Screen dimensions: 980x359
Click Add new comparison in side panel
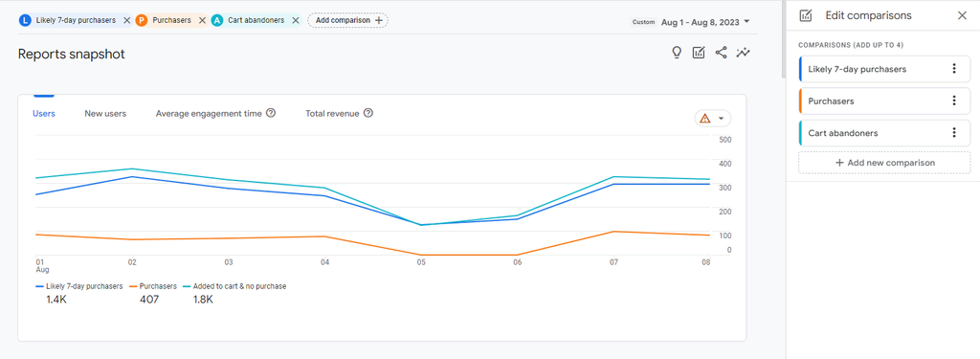(x=884, y=163)
